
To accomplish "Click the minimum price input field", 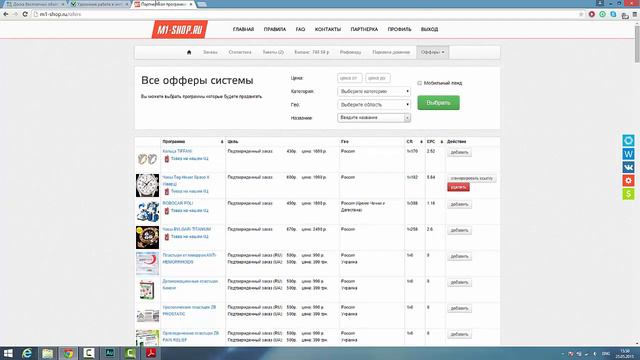I will [x=350, y=78].
